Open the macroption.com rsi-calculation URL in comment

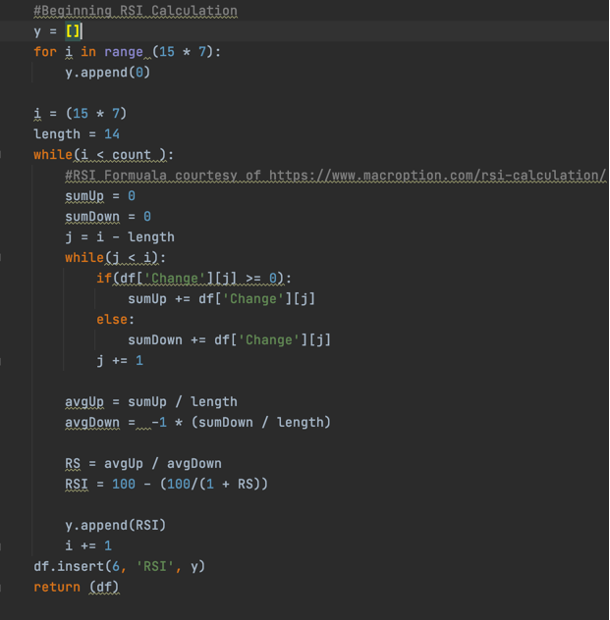pos(437,175)
